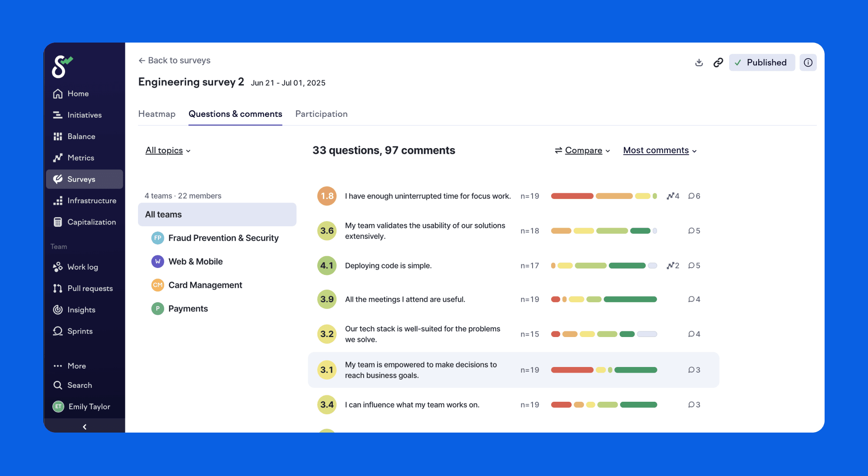
Task: Click the download icon near Published
Action: 699,63
